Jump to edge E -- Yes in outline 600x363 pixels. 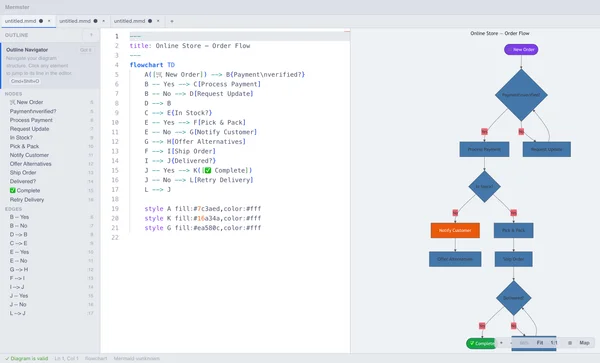(x=51, y=252)
